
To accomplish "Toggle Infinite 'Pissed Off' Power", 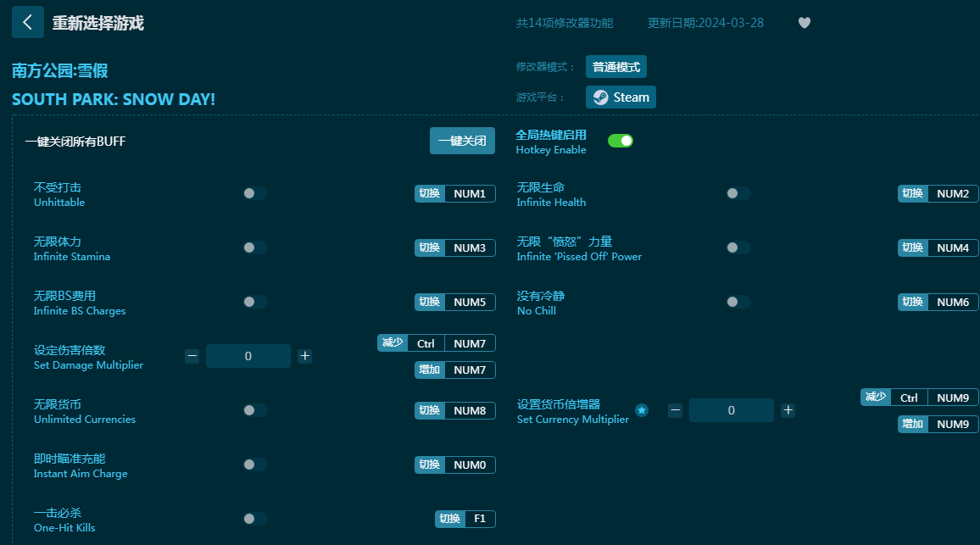I will click(738, 247).
